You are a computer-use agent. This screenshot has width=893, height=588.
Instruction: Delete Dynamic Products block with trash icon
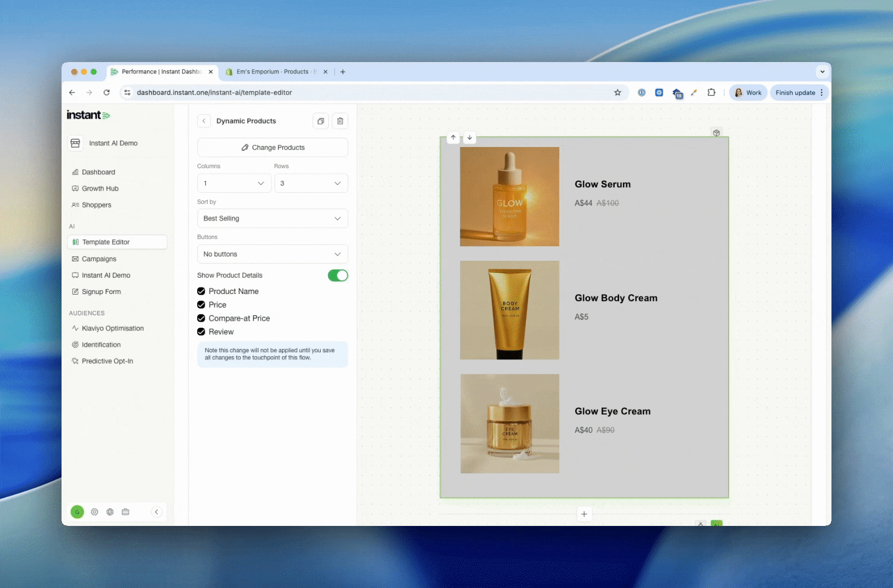[x=340, y=121]
